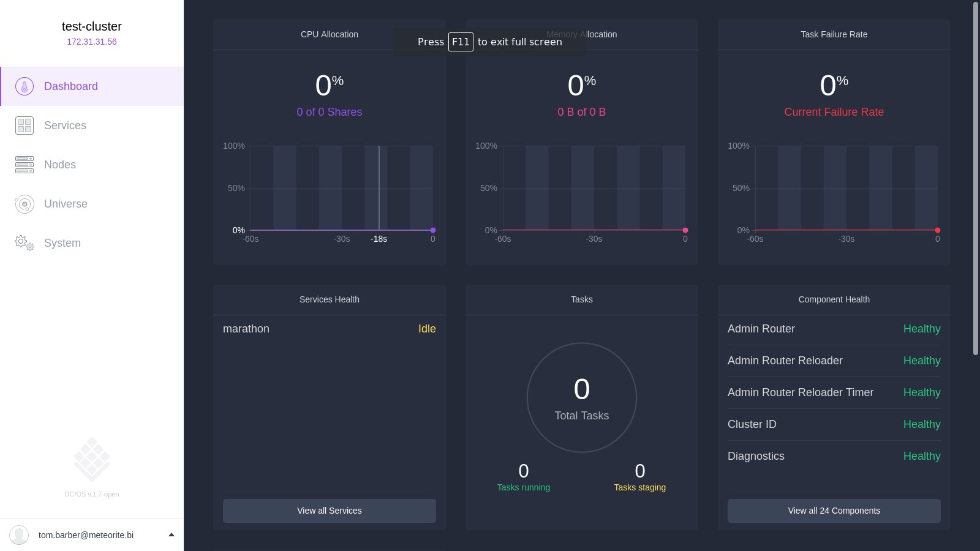Click the Services grid icon
980x551 pixels.
point(24,126)
